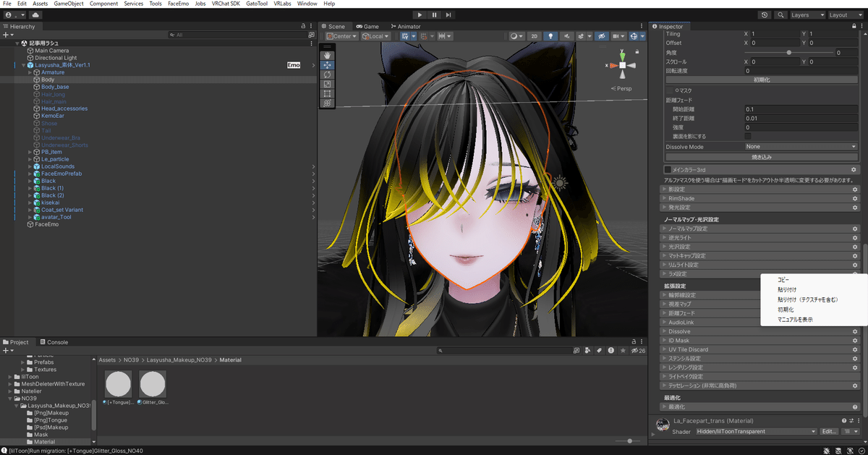
Task: Open gear menu for 影設定 section
Action: coord(854,190)
